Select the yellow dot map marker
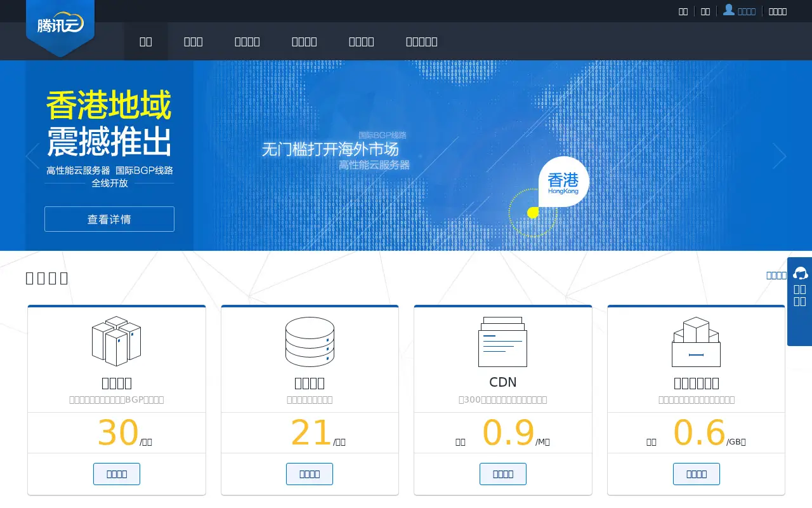The width and height of the screenshot is (812, 508). 533,213
